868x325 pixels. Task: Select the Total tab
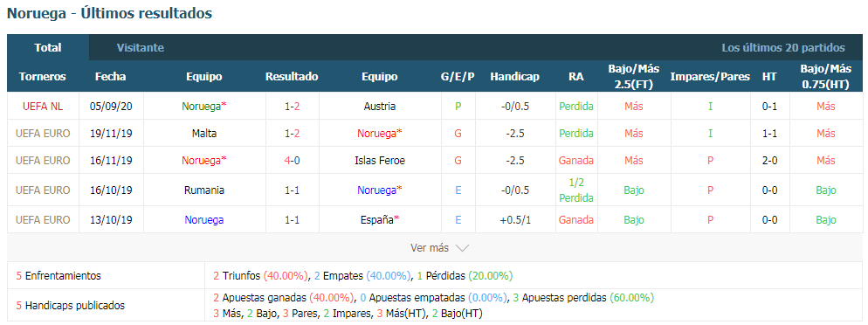(48, 48)
